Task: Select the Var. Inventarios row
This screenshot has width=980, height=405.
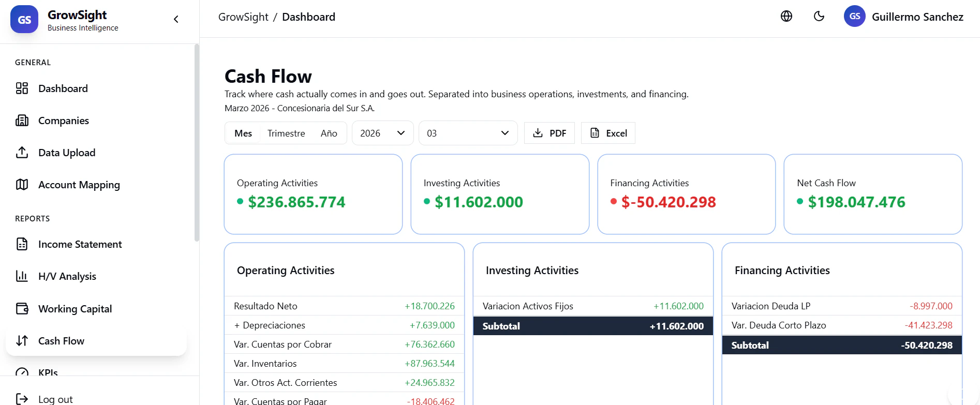Action: pos(344,363)
